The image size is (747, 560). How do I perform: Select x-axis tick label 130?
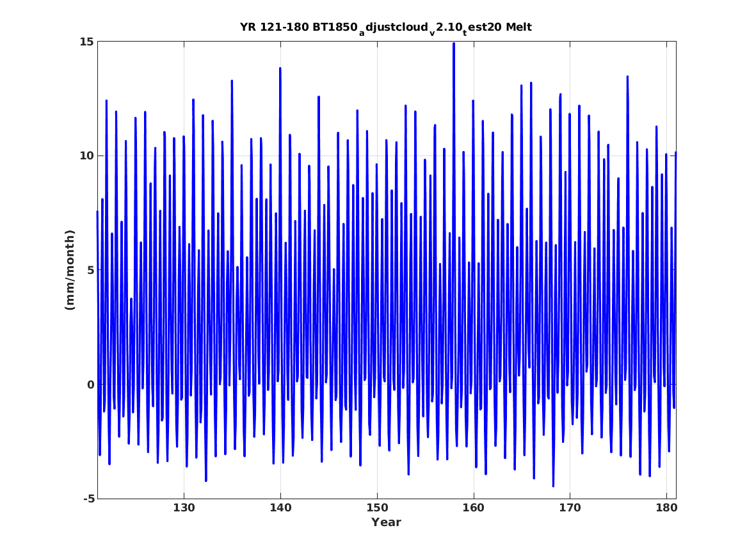[x=184, y=508]
